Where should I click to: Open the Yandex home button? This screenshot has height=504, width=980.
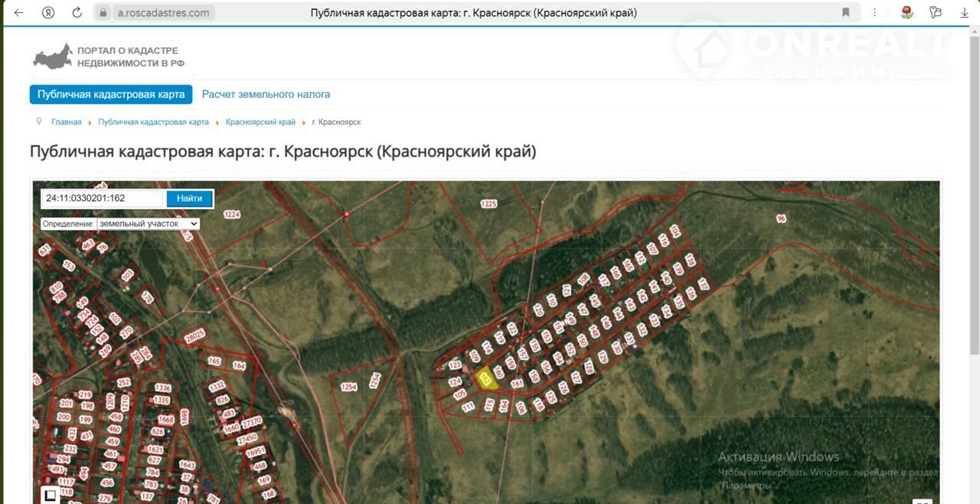[48, 13]
